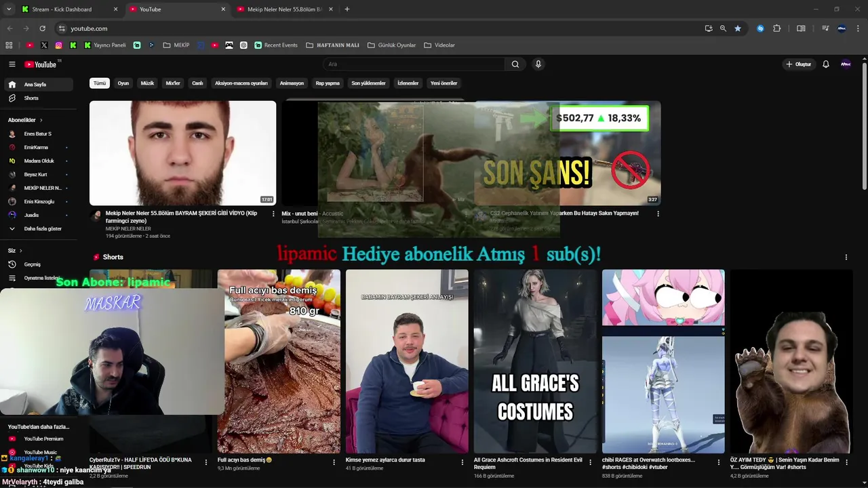Expand the Siz section arrow
This screenshot has height=488, width=868.
coord(20,251)
